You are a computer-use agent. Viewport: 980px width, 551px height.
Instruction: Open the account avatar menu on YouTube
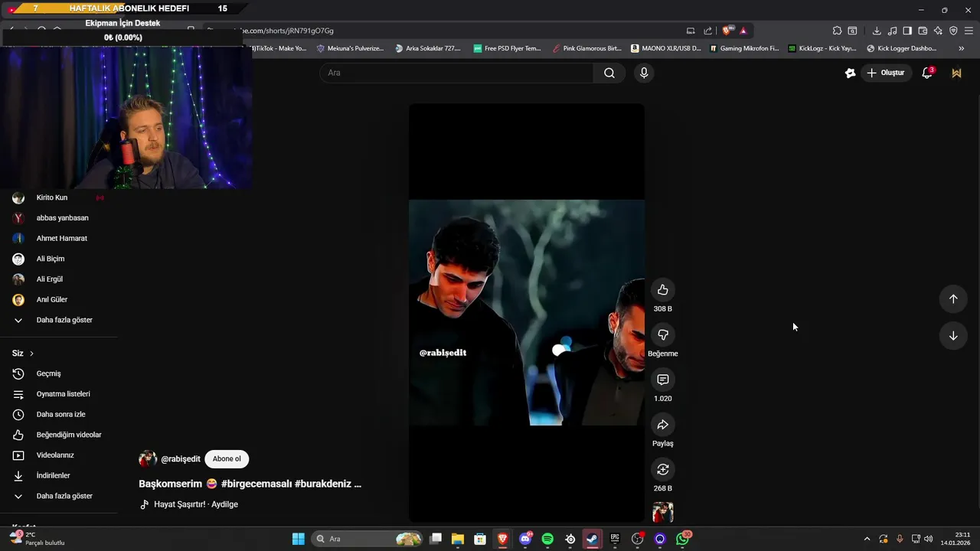point(956,73)
